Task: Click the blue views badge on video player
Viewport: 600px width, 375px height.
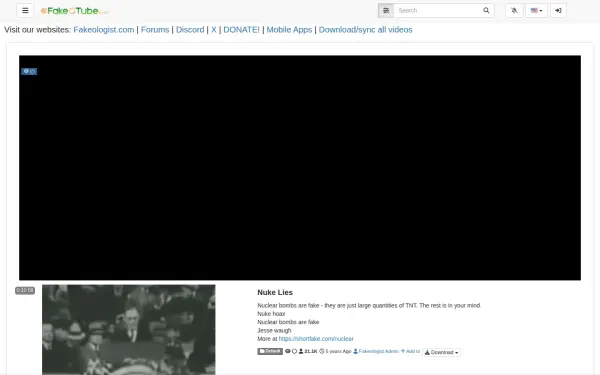Action: tap(29, 71)
